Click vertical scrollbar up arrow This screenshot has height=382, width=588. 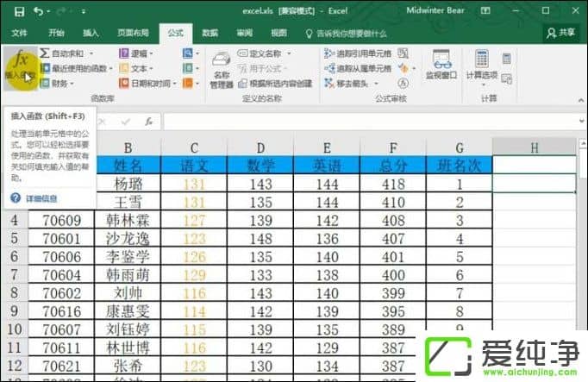pos(583,144)
